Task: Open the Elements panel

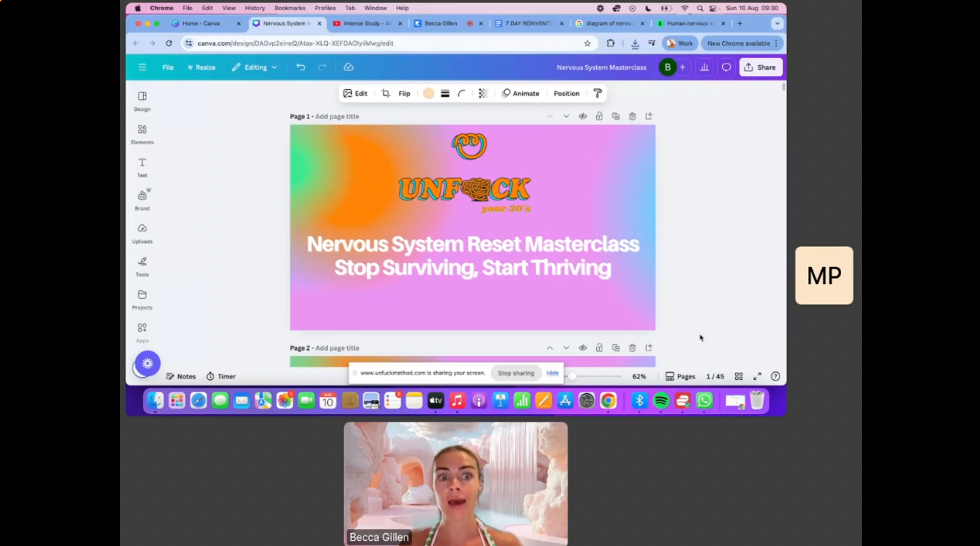Action: point(142,134)
